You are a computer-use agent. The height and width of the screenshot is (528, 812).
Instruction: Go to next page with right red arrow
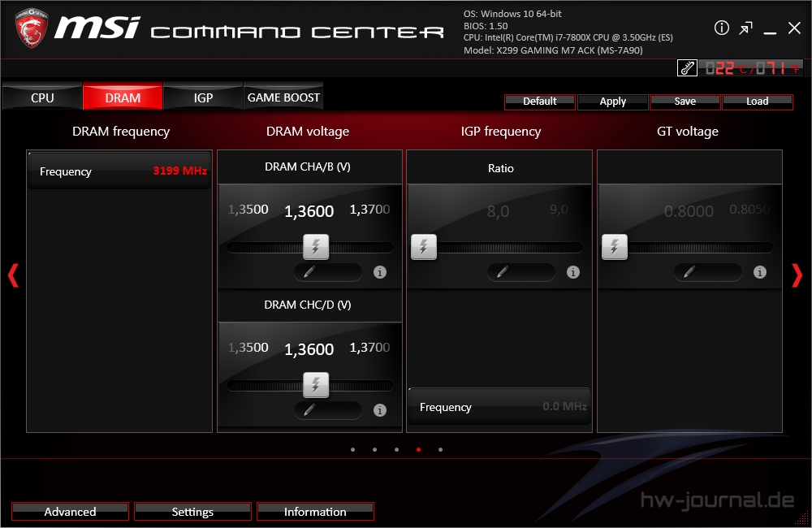(797, 275)
